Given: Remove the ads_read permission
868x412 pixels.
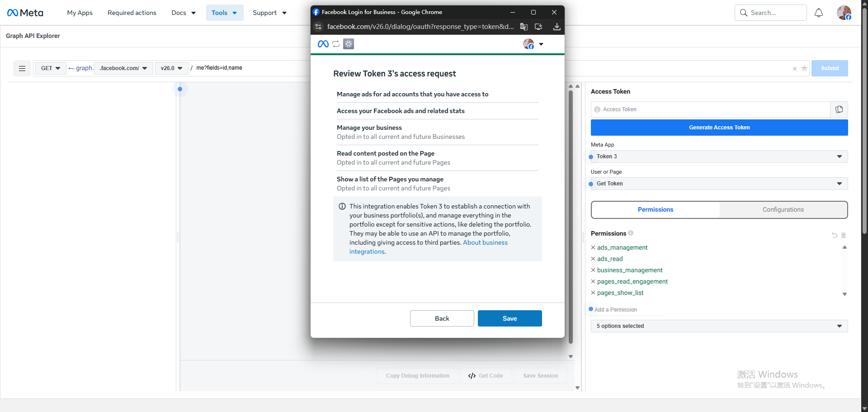Looking at the screenshot, I should [x=593, y=259].
